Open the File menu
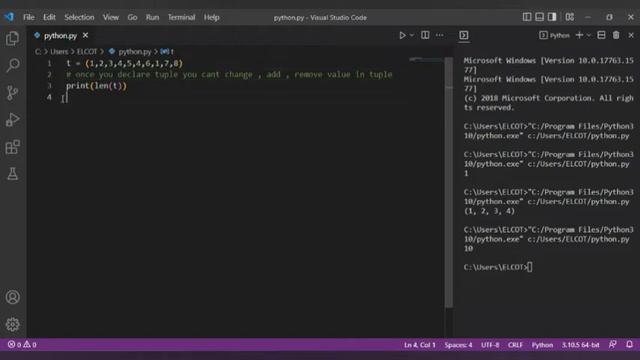 29,17
